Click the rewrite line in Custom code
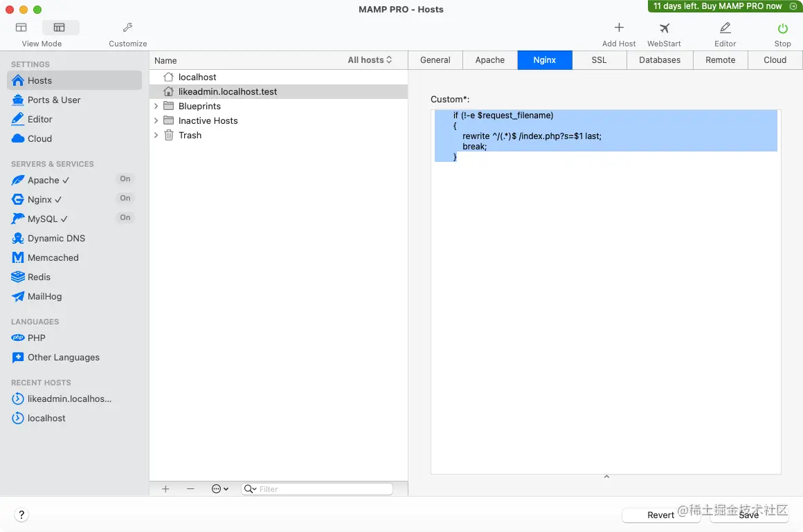803x532 pixels. coord(532,136)
